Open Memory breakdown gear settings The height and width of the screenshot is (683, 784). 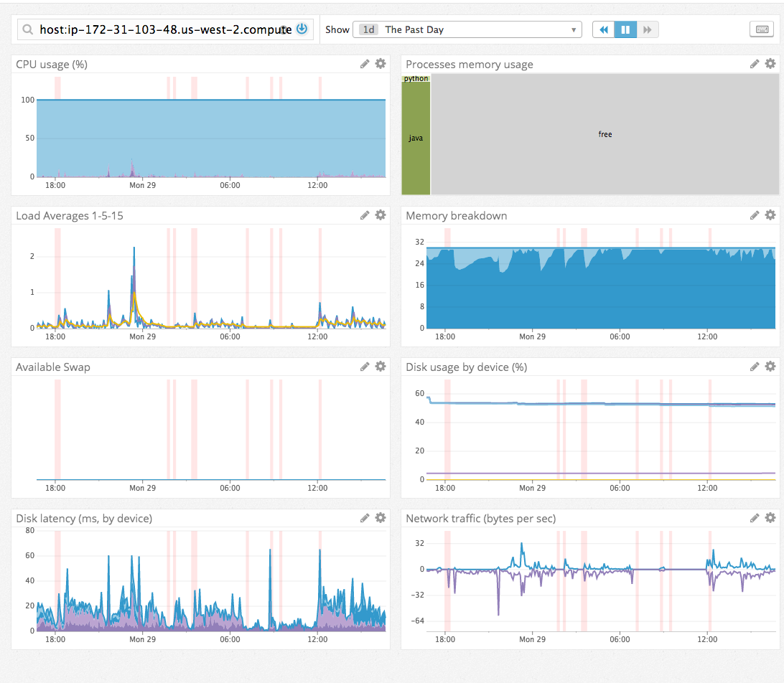click(x=770, y=215)
